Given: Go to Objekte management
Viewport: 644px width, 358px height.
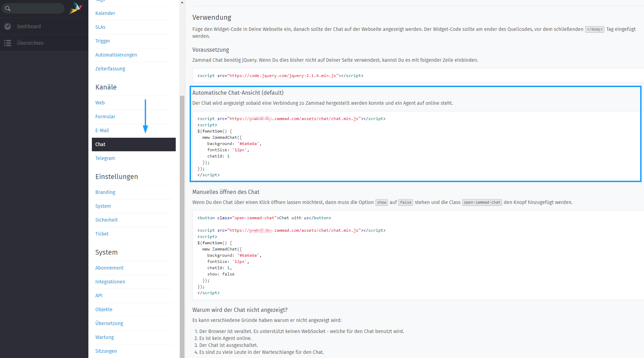Looking at the screenshot, I should (x=104, y=309).
